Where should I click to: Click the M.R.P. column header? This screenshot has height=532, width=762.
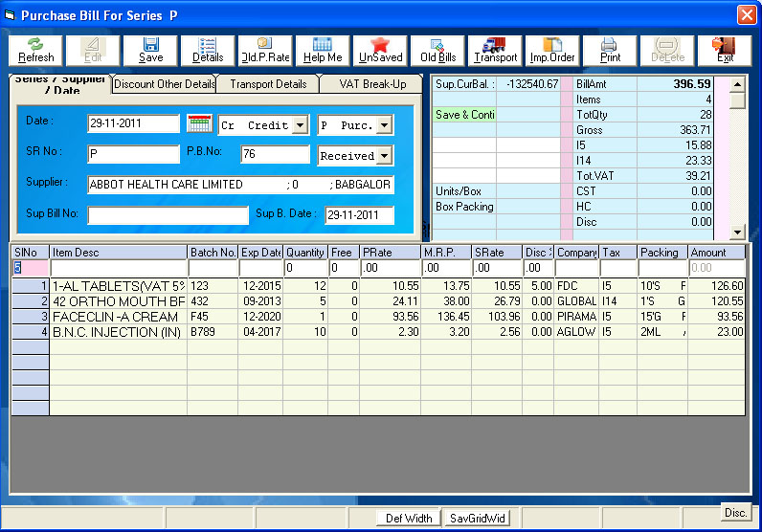pyautogui.click(x=446, y=253)
